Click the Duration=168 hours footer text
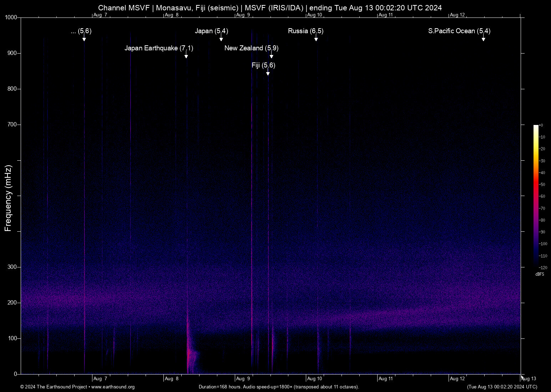Image resolution: width=551 pixels, height=392 pixels. point(278,387)
